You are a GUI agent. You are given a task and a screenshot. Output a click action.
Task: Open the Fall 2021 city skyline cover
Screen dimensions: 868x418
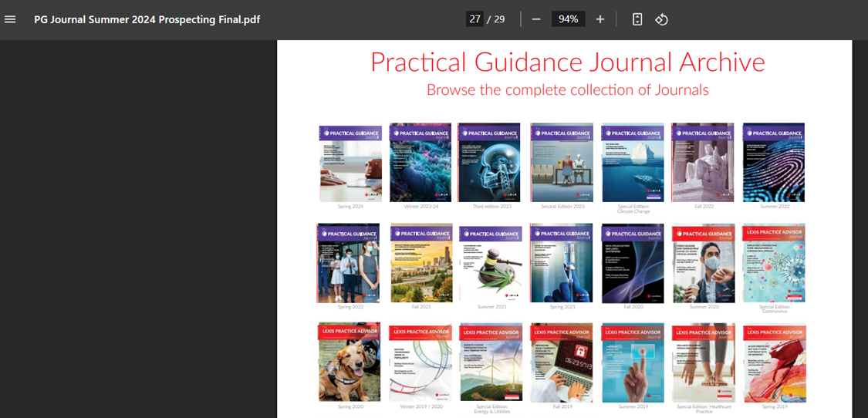[x=421, y=263]
